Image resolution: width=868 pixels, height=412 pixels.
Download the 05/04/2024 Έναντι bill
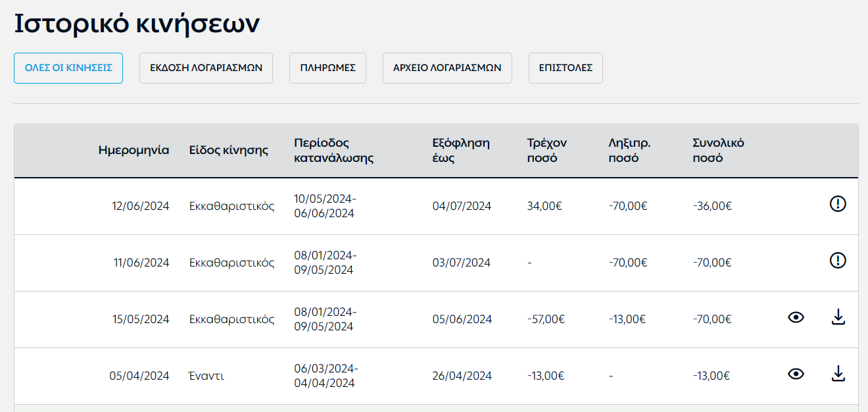point(838,374)
